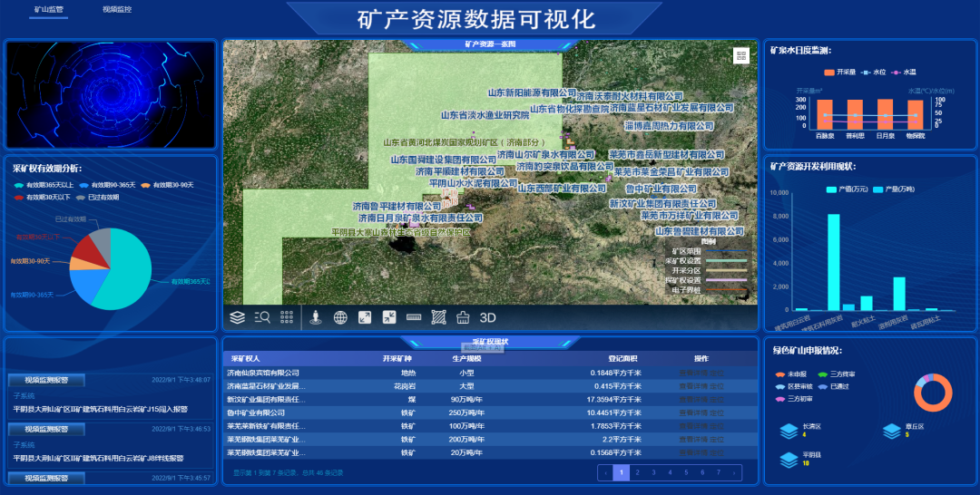Open page 5 of the records table
980x495 pixels.
coord(686,472)
